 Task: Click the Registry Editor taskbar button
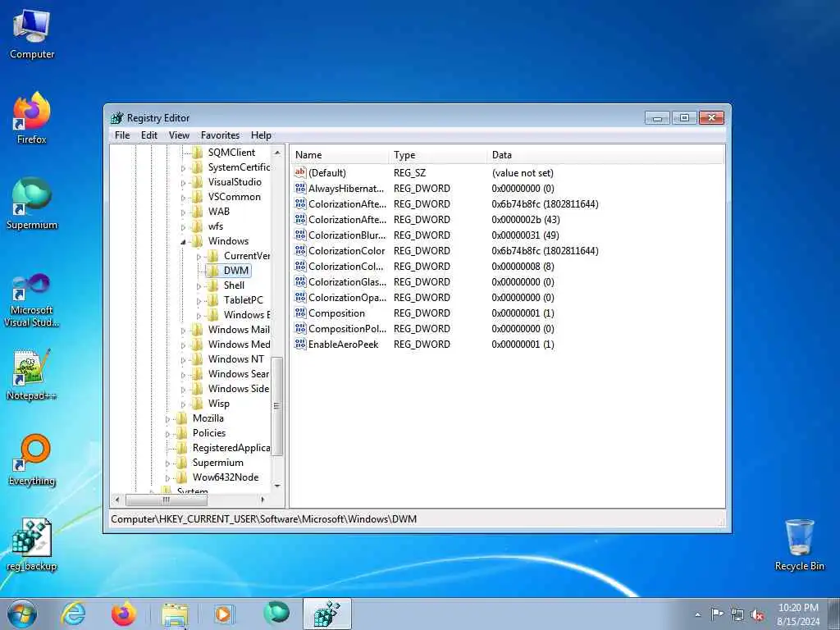tap(327, 614)
